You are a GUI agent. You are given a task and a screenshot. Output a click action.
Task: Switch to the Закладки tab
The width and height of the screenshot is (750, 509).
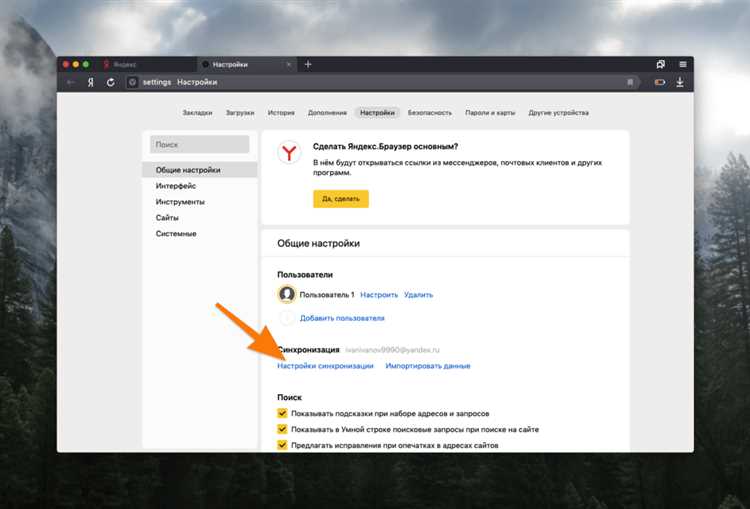tap(197, 113)
